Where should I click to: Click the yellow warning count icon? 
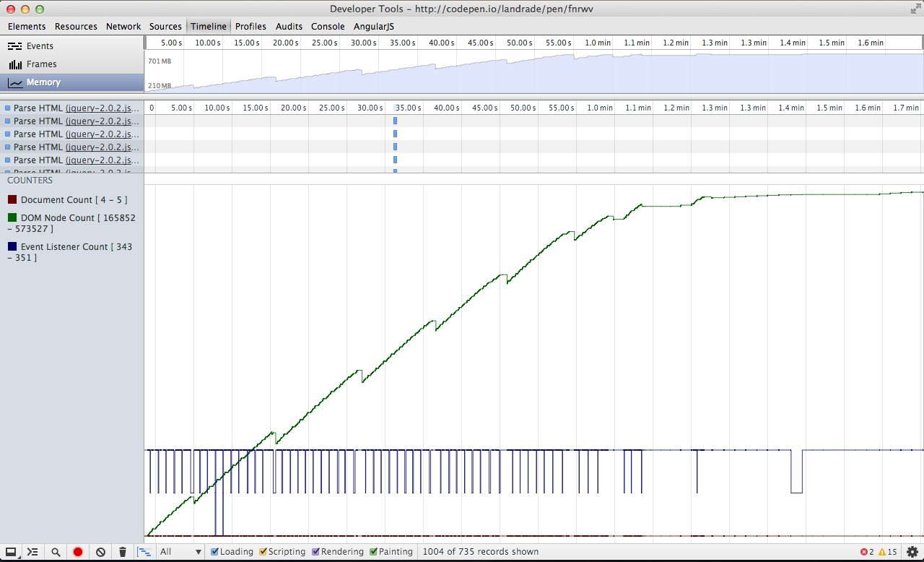[x=882, y=552]
